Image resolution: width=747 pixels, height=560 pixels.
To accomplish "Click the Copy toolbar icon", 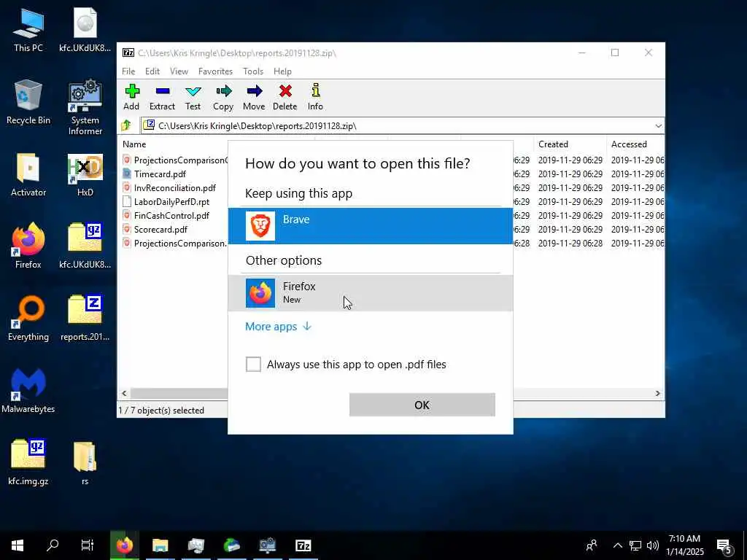I will pyautogui.click(x=223, y=97).
